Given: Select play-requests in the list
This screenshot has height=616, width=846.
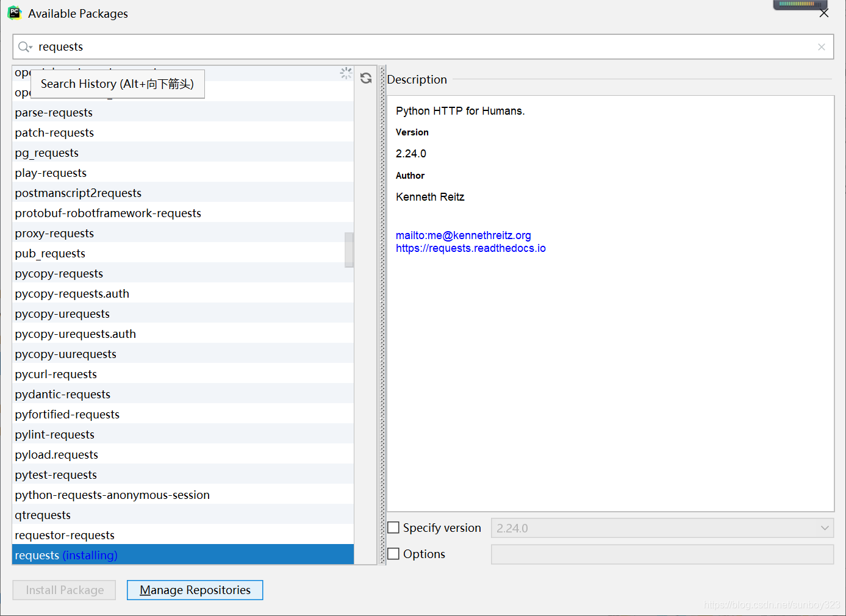Looking at the screenshot, I should click(183, 173).
